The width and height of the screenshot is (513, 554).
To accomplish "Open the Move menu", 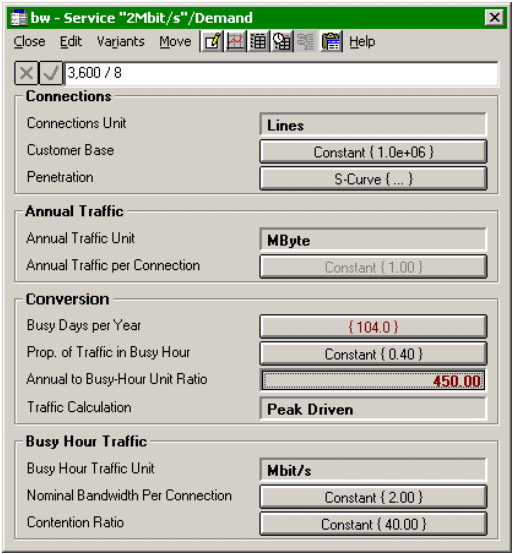I will pos(175,42).
